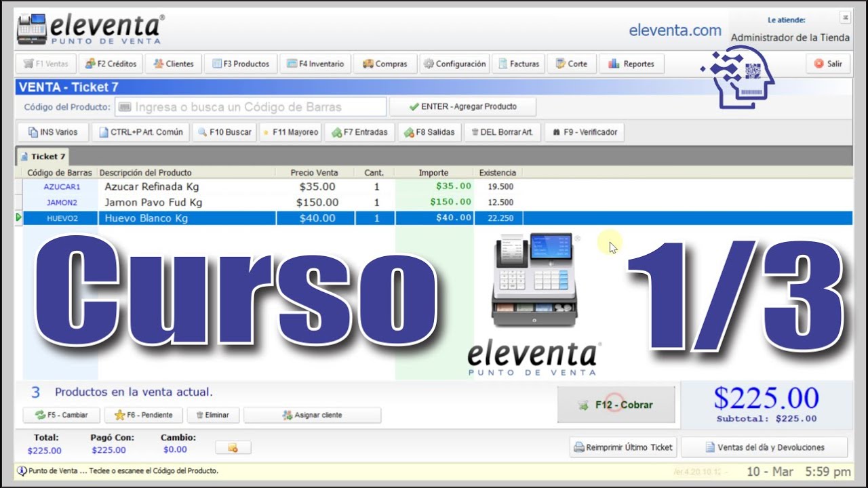
Task: Click Asignar cliente button
Action: tap(312, 415)
